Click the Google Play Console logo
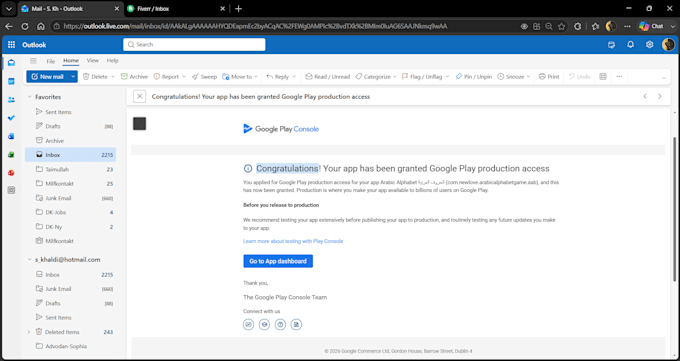Image resolution: width=680 pixels, height=361 pixels. pos(281,129)
